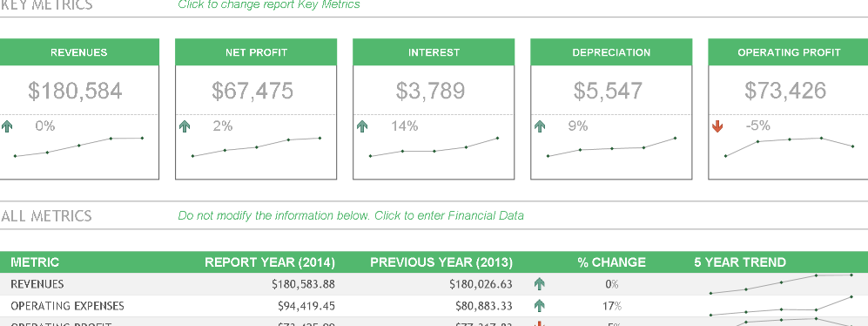Viewport: 868px width, 326px height.
Task: Click the green up arrow in Revenues card
Action: click(7, 126)
